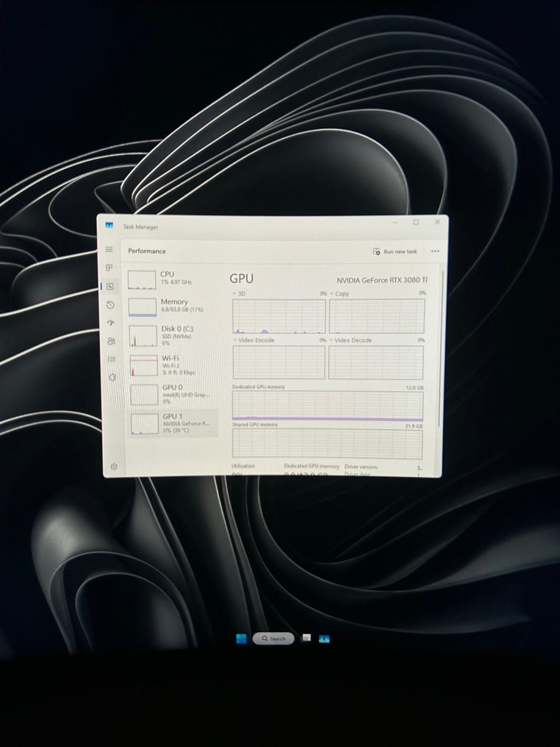
Task: Click the Task Manager taskbar icon
Action: point(324,638)
